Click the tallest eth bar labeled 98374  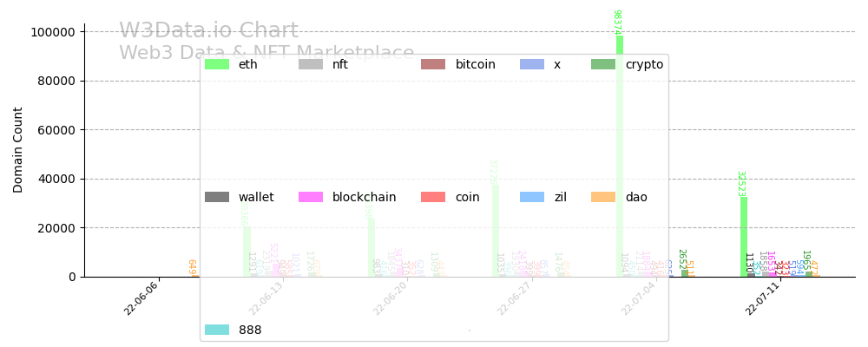(620, 156)
